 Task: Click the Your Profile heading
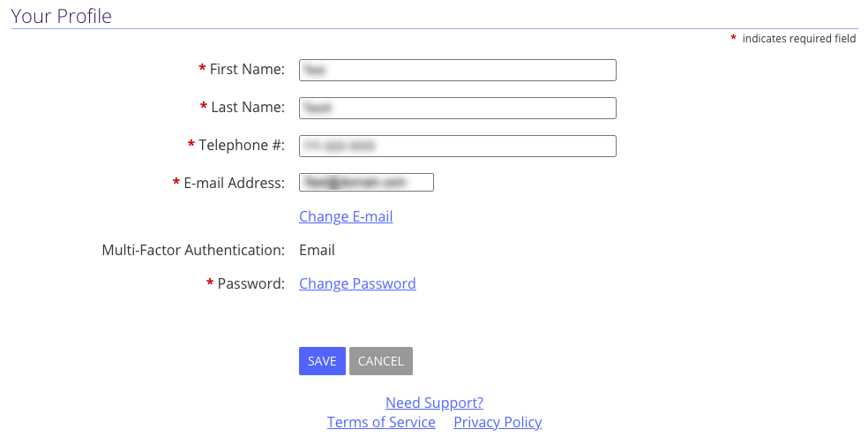(62, 16)
